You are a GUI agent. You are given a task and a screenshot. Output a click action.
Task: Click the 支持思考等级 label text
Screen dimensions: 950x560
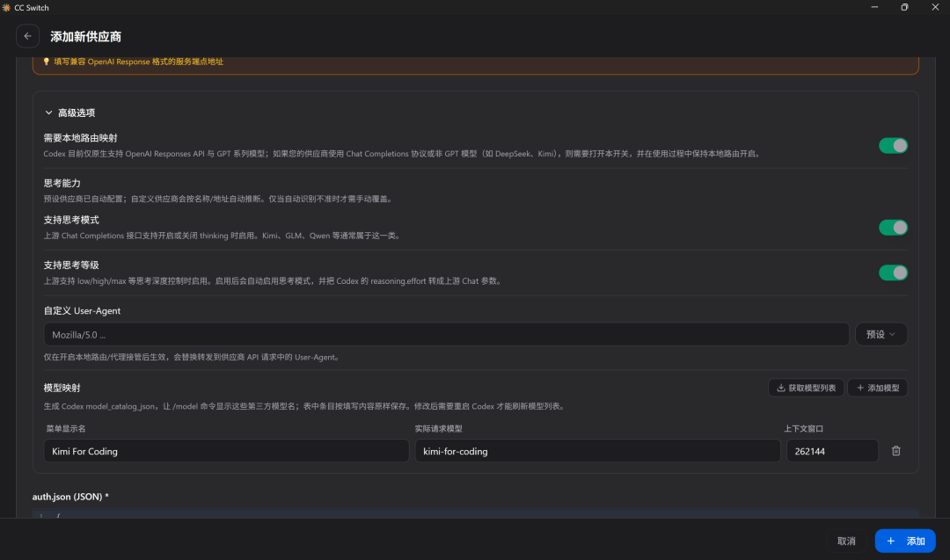pos(71,265)
